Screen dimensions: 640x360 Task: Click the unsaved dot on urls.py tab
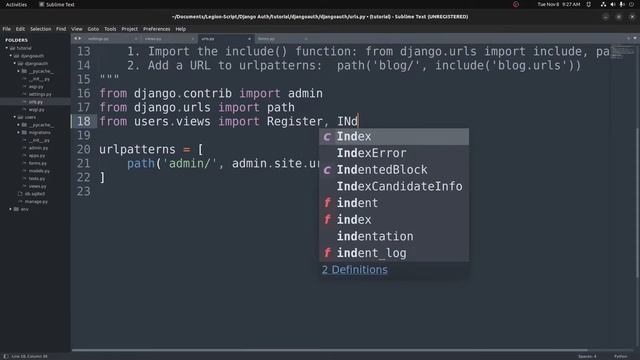249,39
